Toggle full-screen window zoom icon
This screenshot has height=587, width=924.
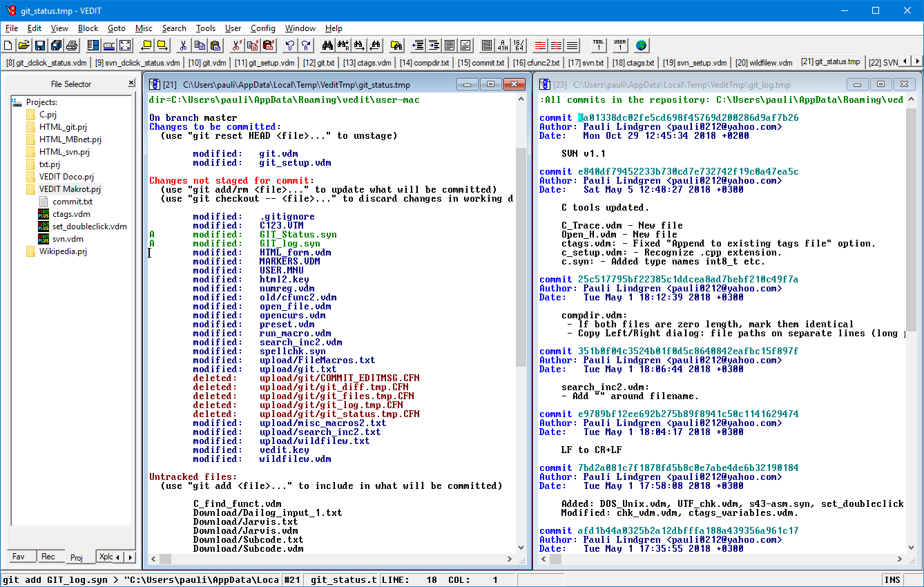click(x=125, y=46)
